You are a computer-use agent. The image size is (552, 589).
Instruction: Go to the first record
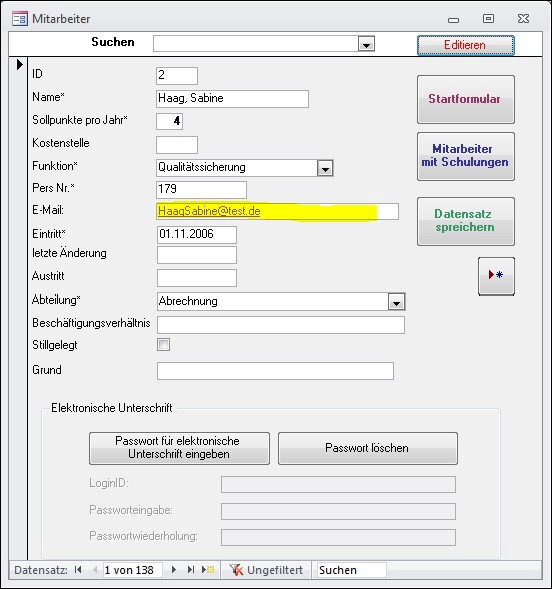[x=78, y=569]
